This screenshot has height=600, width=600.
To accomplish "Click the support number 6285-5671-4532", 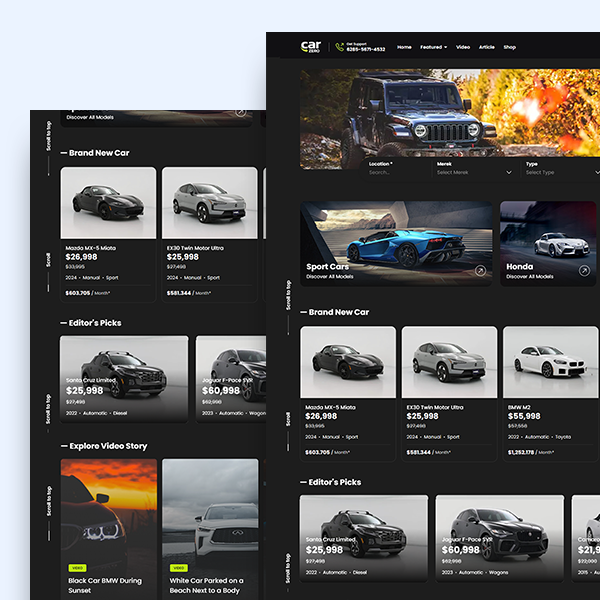I will coord(366,49).
